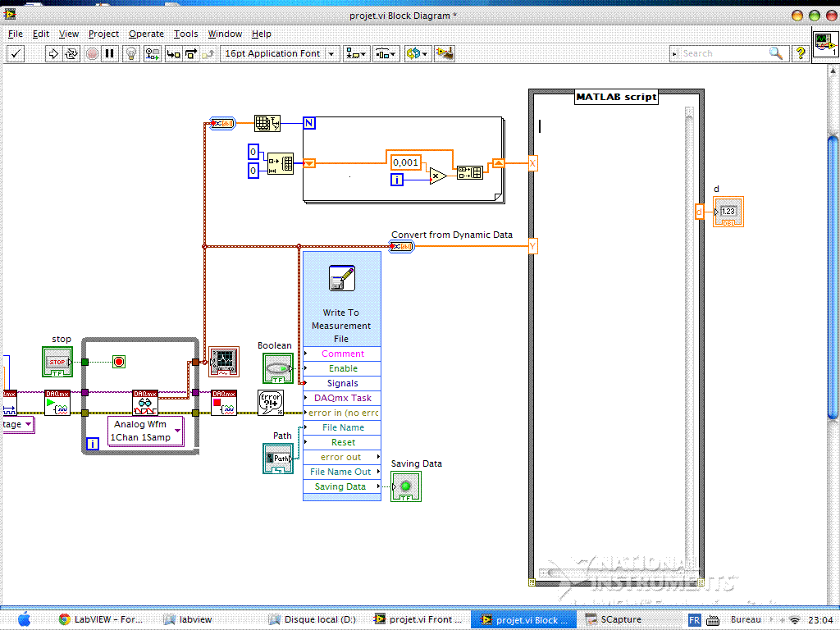
Task: Click the Wi-Fi status icon
Action: point(794,620)
